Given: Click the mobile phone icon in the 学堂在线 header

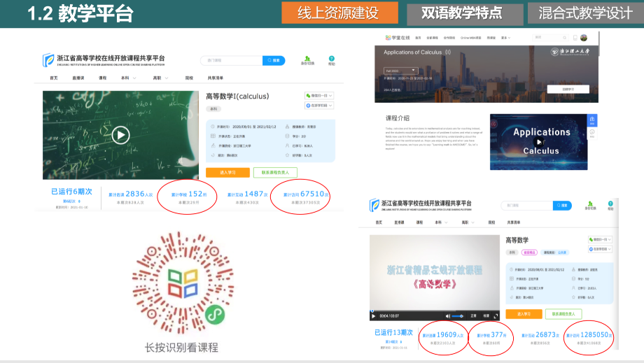Looking at the screenshot, I should (575, 38).
